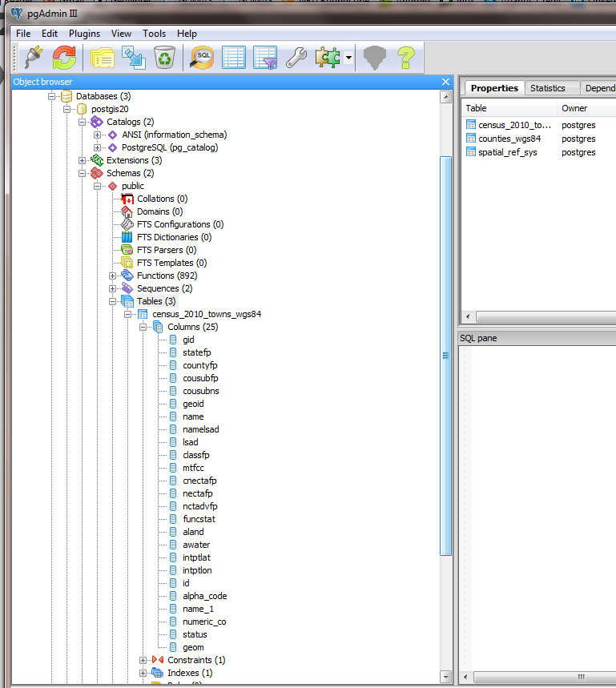Collapse the Catalogs (2) node

pos(82,122)
